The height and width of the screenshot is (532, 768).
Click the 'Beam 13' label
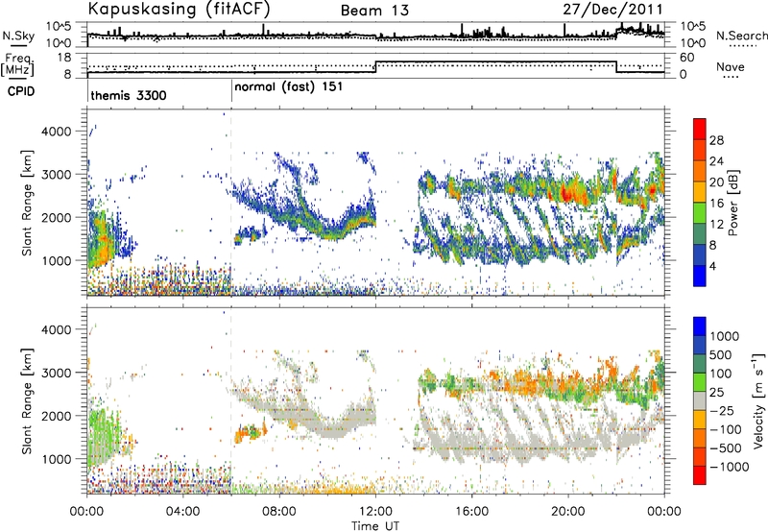coord(374,11)
